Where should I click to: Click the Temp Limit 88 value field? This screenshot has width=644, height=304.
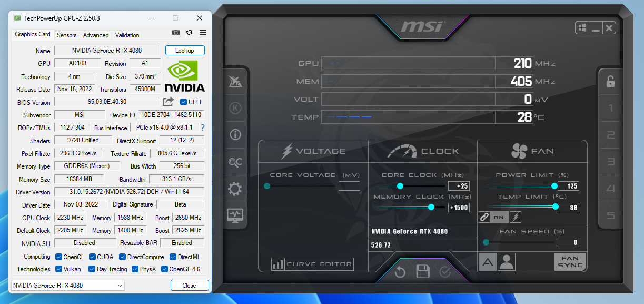[568, 208]
